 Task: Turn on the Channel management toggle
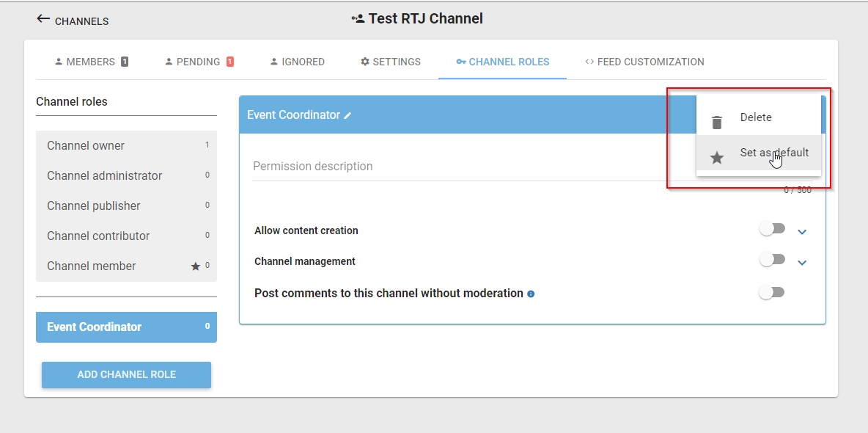tap(772, 261)
